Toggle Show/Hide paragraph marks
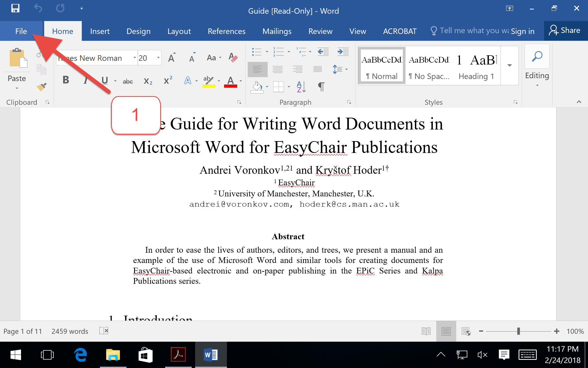Viewport: 588px width, 368px height. coord(321,87)
